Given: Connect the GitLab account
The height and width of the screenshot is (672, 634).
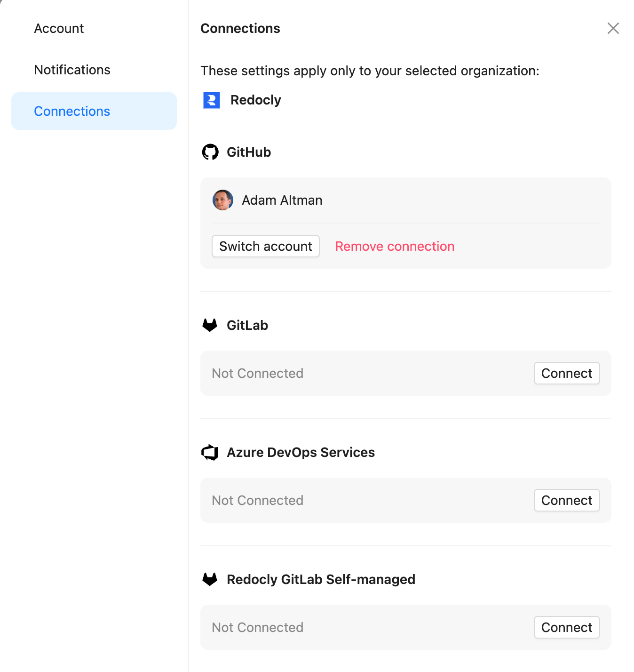Looking at the screenshot, I should 566,373.
